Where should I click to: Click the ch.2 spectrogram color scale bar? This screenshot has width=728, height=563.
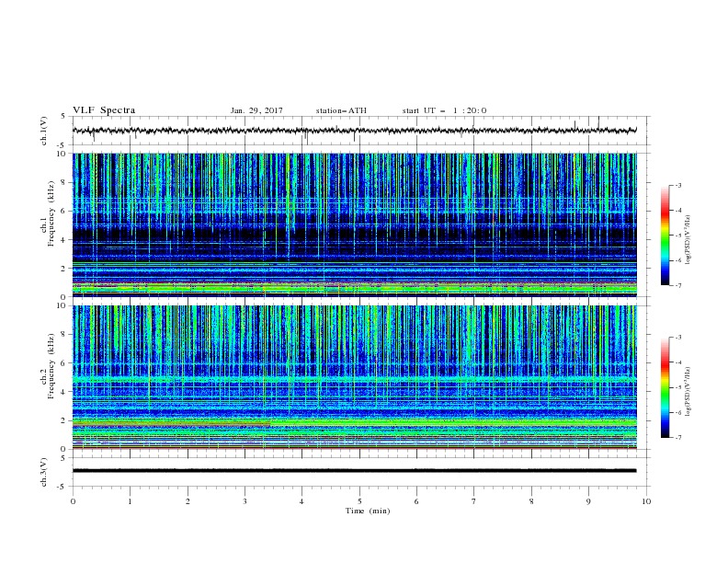[x=665, y=387]
